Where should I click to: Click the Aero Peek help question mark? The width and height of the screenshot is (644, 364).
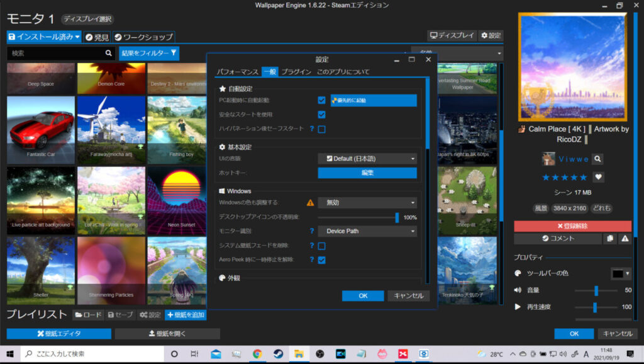312,259
